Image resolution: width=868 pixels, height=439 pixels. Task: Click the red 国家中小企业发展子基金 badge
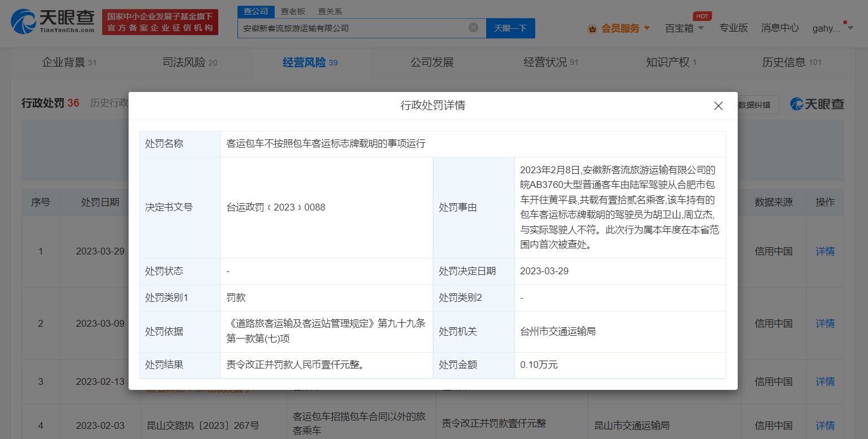coord(160,24)
